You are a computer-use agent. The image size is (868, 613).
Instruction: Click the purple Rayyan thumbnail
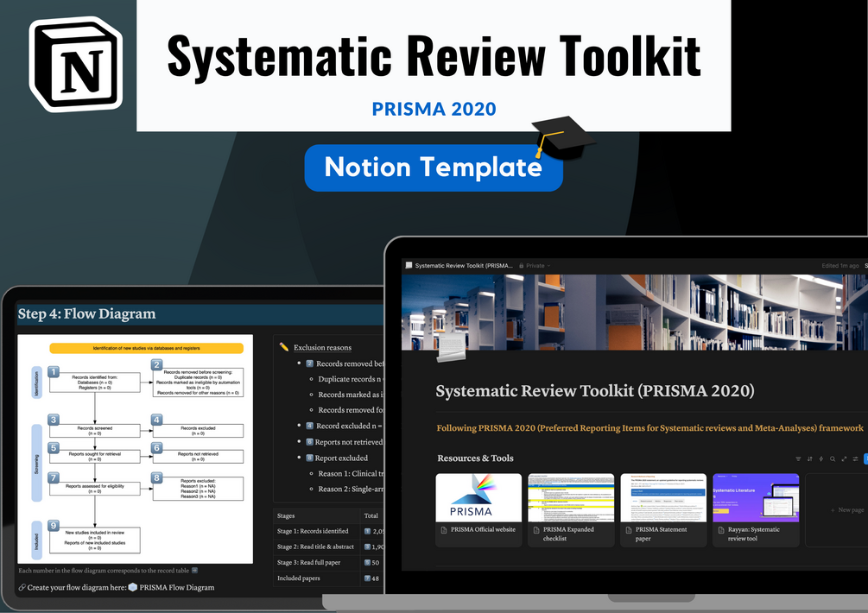tap(757, 497)
